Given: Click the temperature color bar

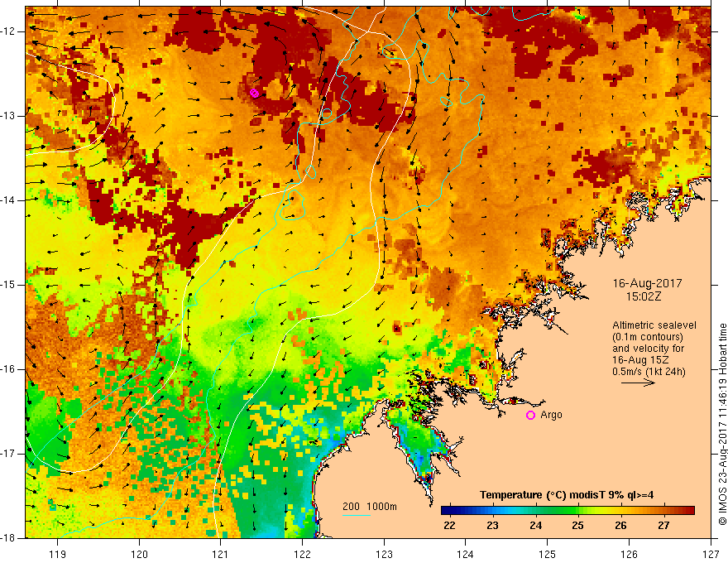Looking at the screenshot, I should 568,511.
